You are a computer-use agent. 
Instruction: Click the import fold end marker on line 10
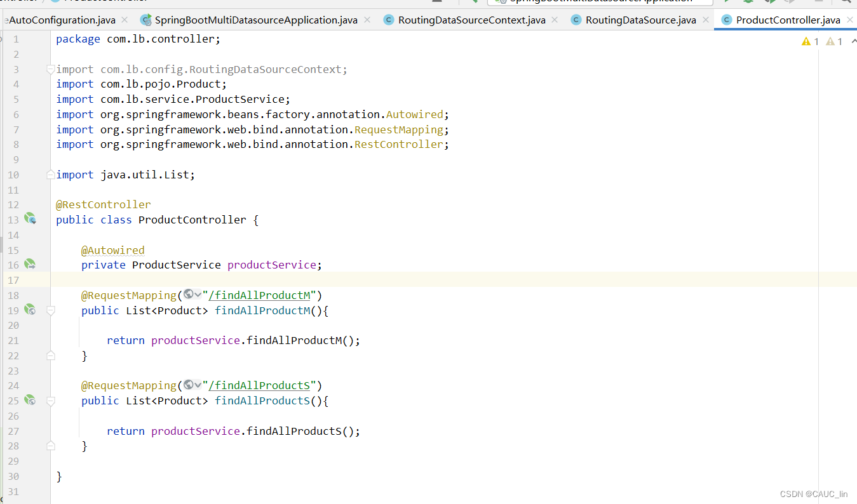click(x=51, y=175)
